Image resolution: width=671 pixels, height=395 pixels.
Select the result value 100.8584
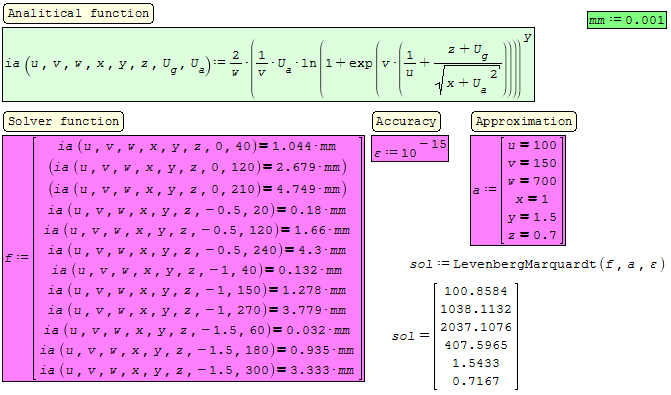coord(475,291)
